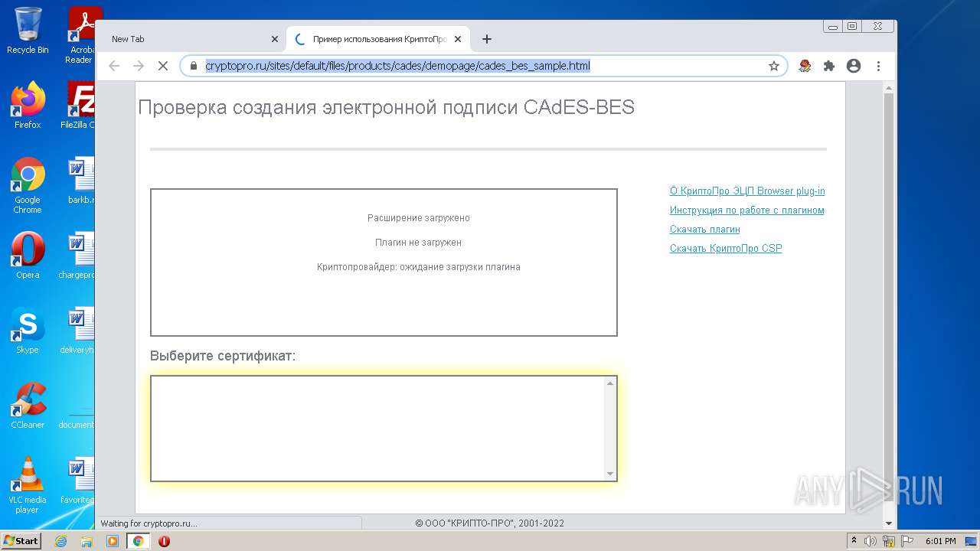This screenshot has height=551, width=980.
Task: Click the page heading about CAdES-BES signature
Action: (386, 107)
